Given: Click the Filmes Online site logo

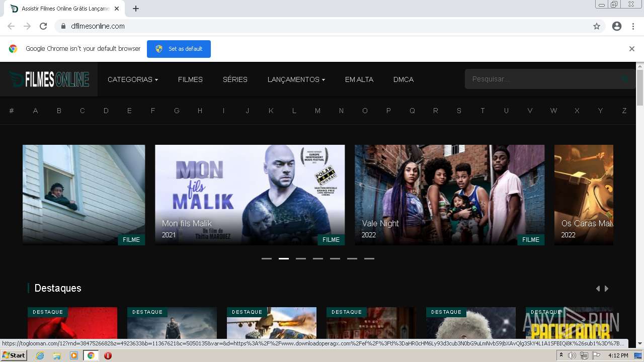Looking at the screenshot, I should (49, 79).
